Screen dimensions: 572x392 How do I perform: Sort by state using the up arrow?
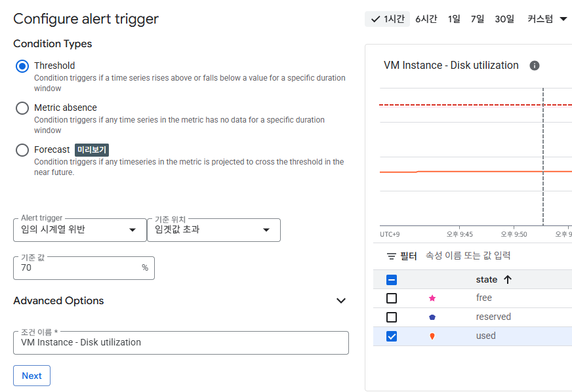(x=508, y=280)
